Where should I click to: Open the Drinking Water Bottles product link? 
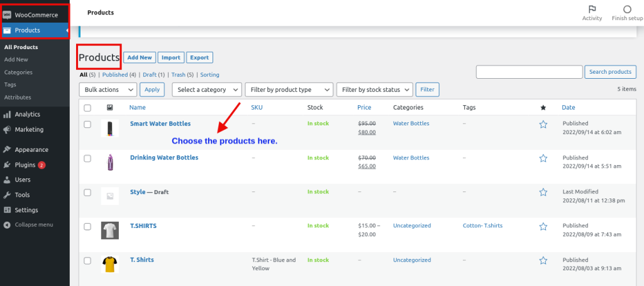[164, 157]
